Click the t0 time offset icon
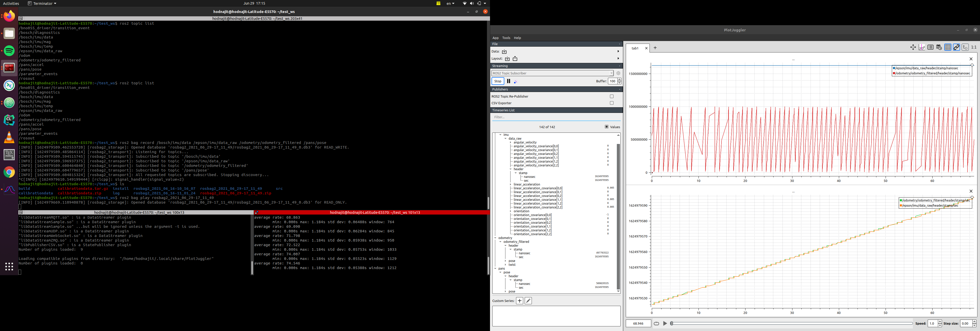980x331 pixels. coord(965,47)
